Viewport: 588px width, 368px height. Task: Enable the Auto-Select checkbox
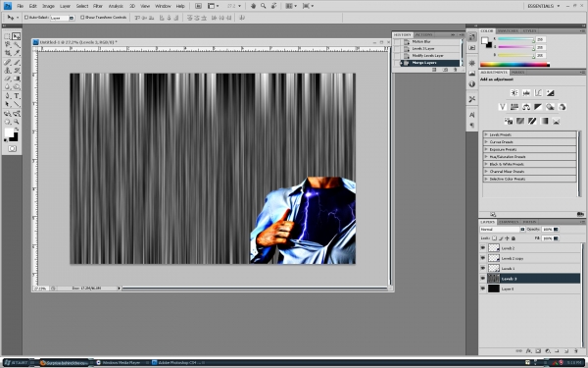pyautogui.click(x=26, y=18)
